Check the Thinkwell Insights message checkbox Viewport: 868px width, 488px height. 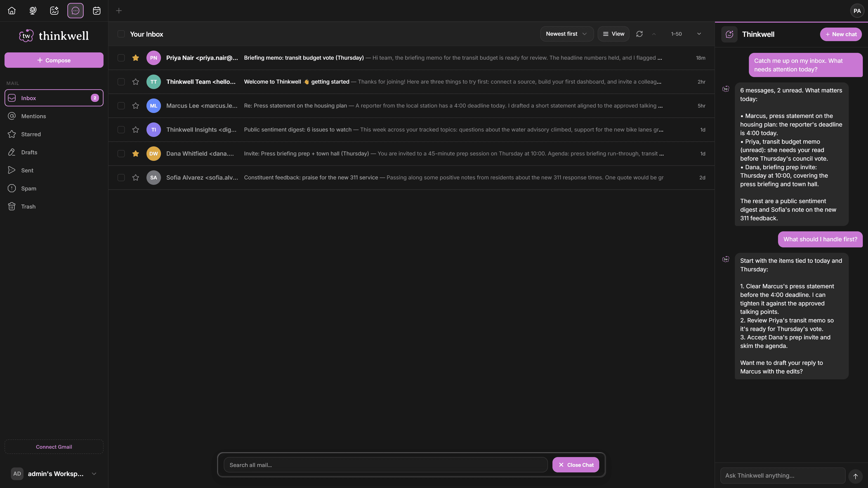[121, 130]
